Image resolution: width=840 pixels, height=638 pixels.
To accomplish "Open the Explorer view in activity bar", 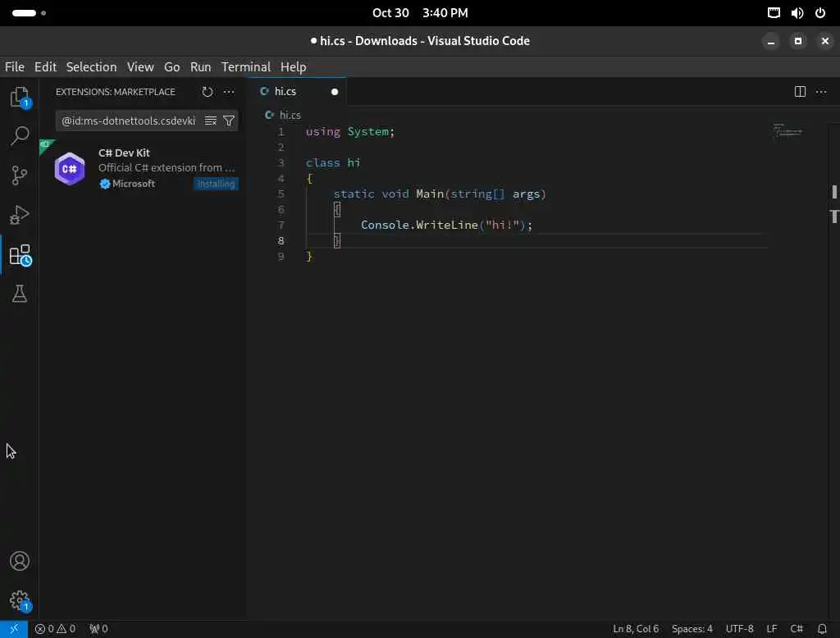I will point(20,98).
